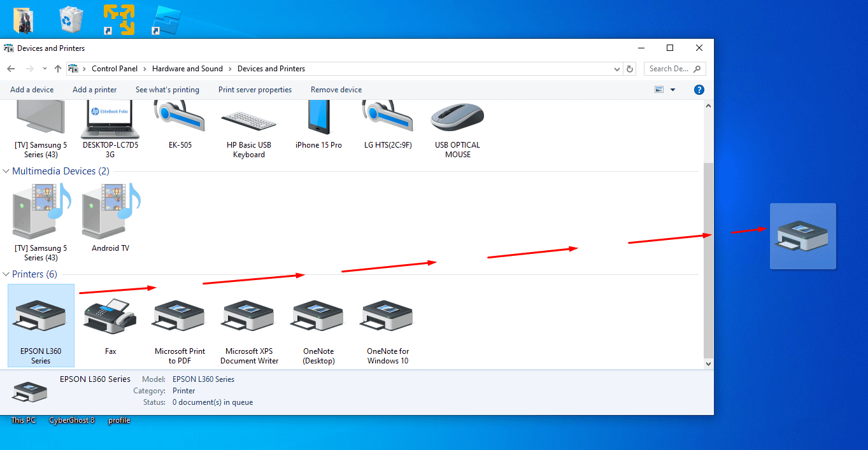Click Add a printer command
This screenshot has height=450, width=868.
coord(94,90)
